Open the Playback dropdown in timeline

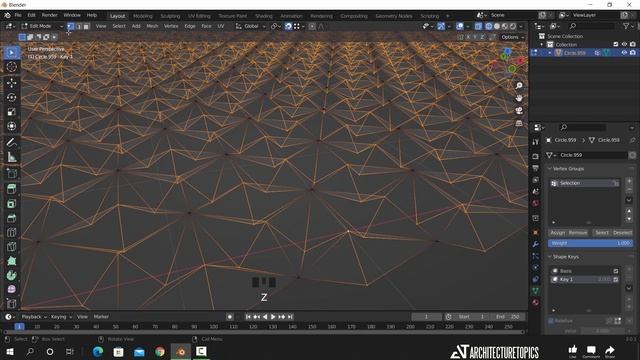click(33, 317)
